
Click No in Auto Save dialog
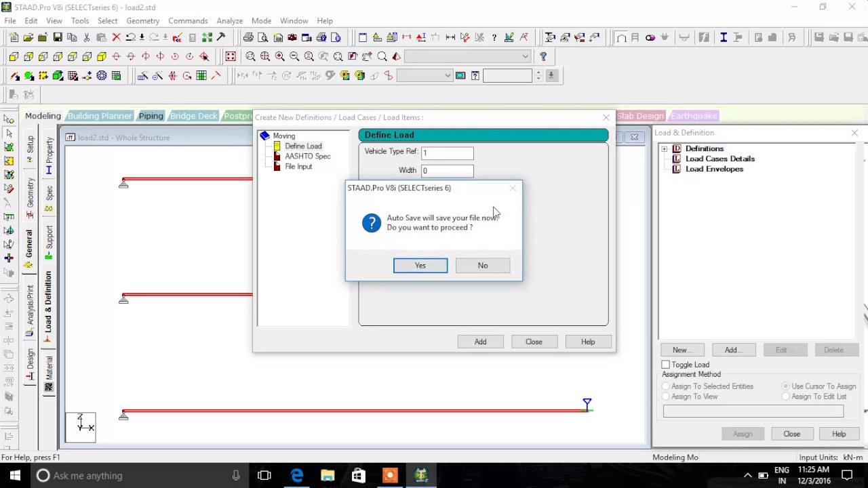coord(483,266)
